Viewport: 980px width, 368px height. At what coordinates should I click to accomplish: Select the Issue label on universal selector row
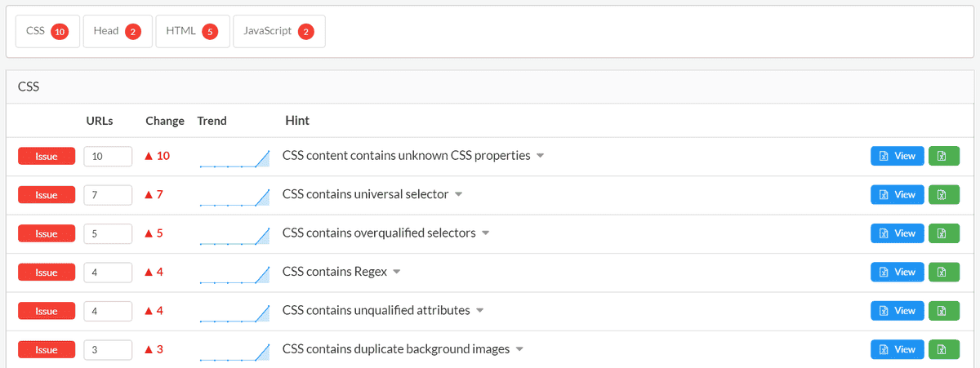[x=47, y=195]
